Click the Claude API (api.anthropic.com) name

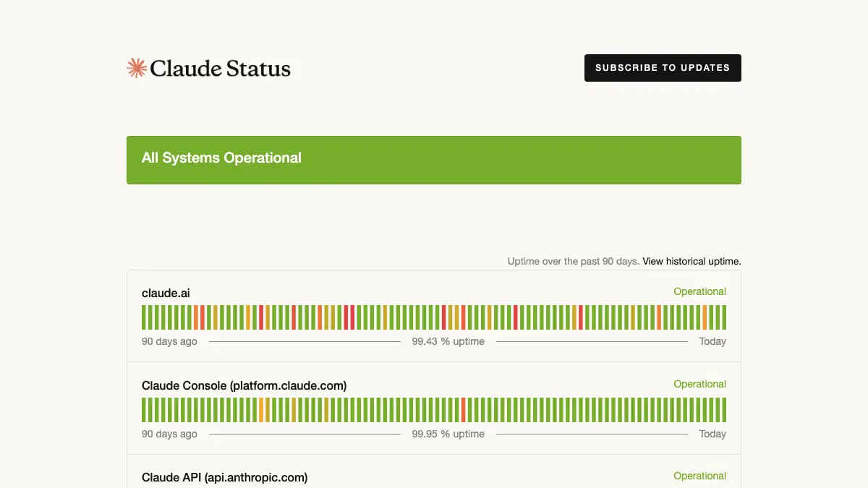[x=224, y=477]
